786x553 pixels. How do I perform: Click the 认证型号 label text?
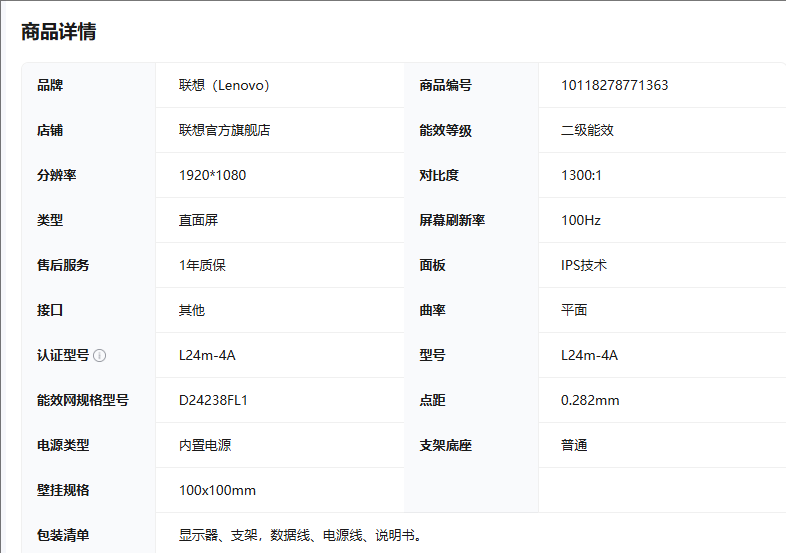[x=63, y=355]
